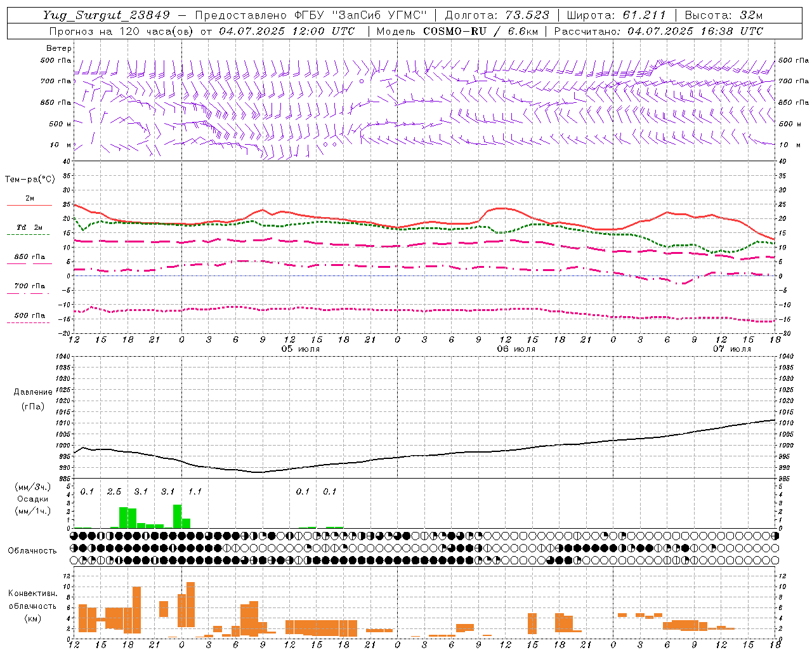Select the model name COSMO-RU / 6.6км

[481, 31]
